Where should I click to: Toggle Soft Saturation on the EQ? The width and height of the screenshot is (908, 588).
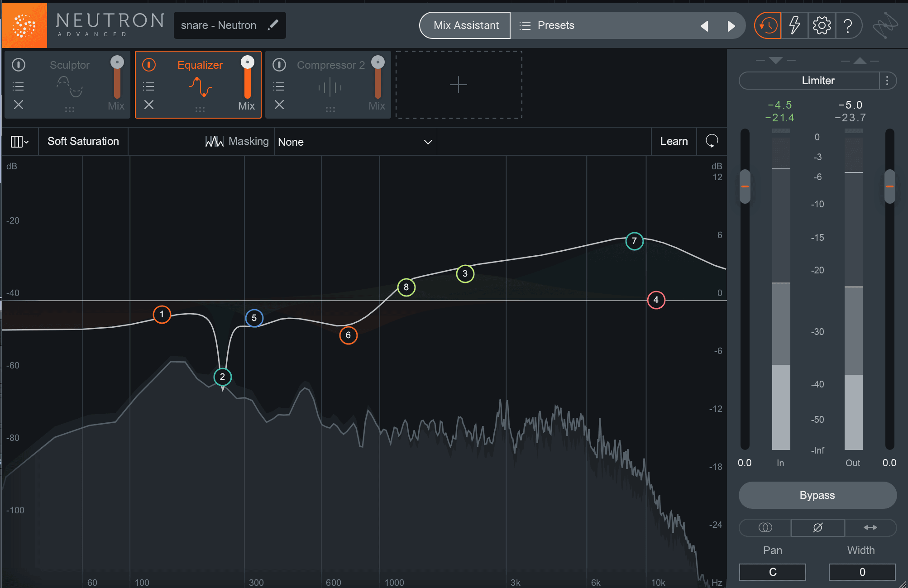click(83, 141)
